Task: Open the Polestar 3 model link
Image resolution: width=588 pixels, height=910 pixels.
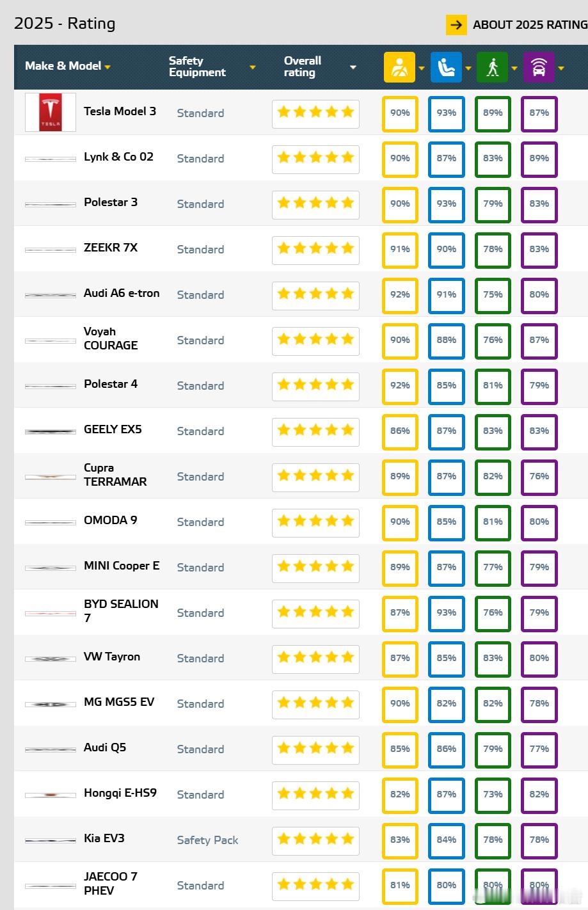Action: point(111,202)
